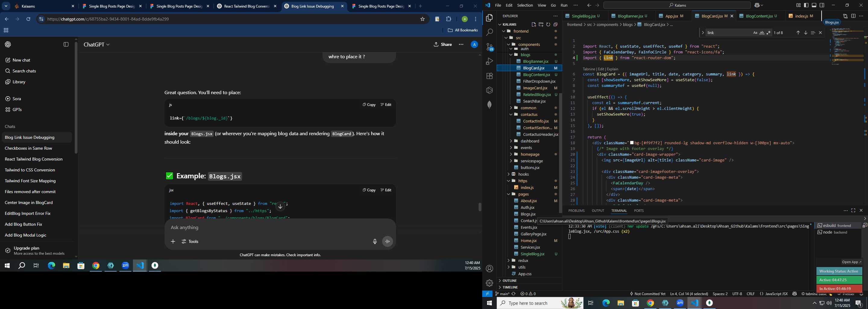
Task: Toggle Find in Selection in find widget
Action: 813,33
